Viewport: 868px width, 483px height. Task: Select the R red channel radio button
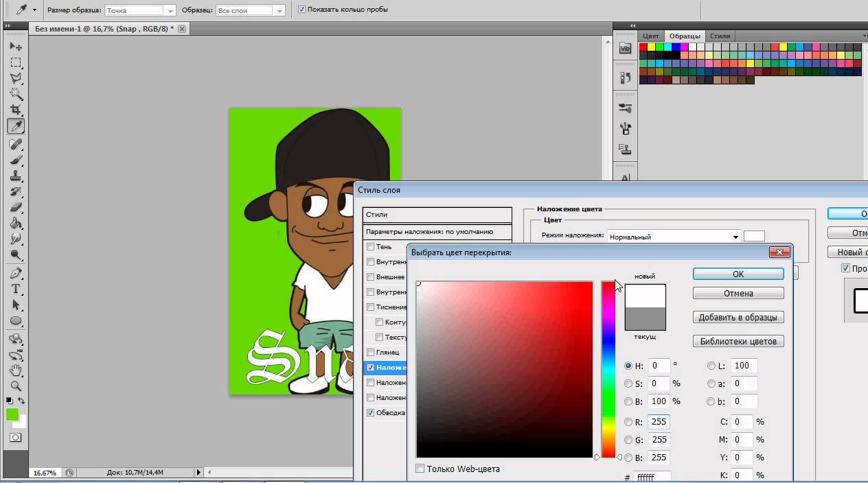[x=628, y=422]
